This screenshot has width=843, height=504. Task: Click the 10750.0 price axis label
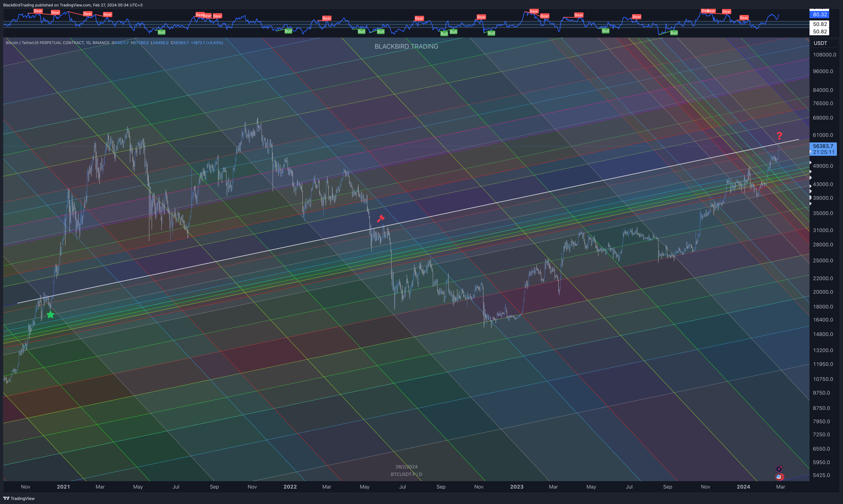(x=823, y=379)
